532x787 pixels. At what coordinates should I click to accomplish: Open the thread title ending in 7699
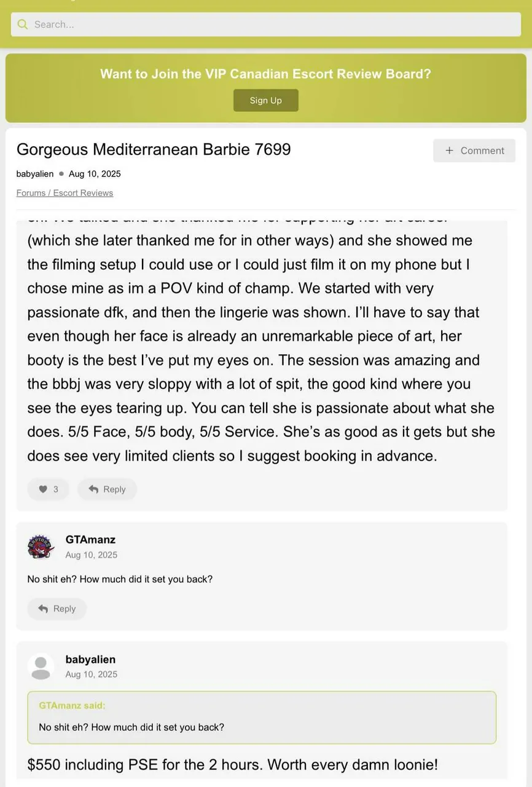(x=154, y=149)
